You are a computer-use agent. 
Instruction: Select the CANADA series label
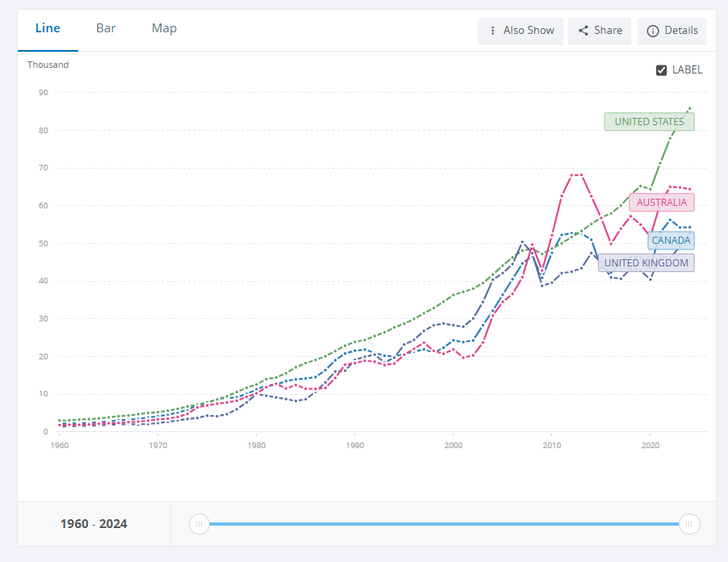[x=671, y=241]
